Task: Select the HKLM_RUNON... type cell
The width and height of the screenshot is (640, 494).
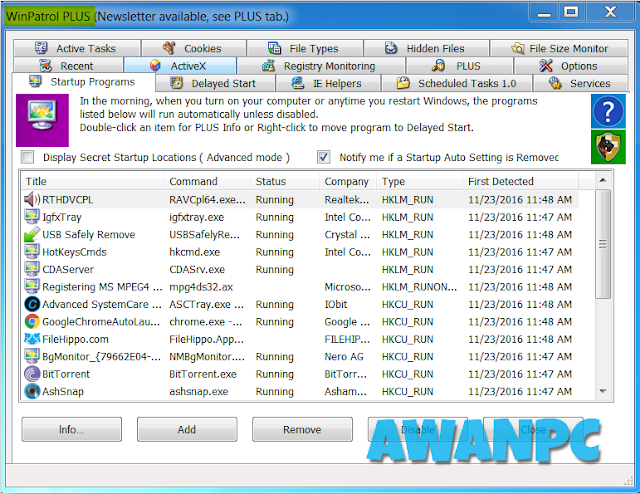Action: click(x=419, y=287)
